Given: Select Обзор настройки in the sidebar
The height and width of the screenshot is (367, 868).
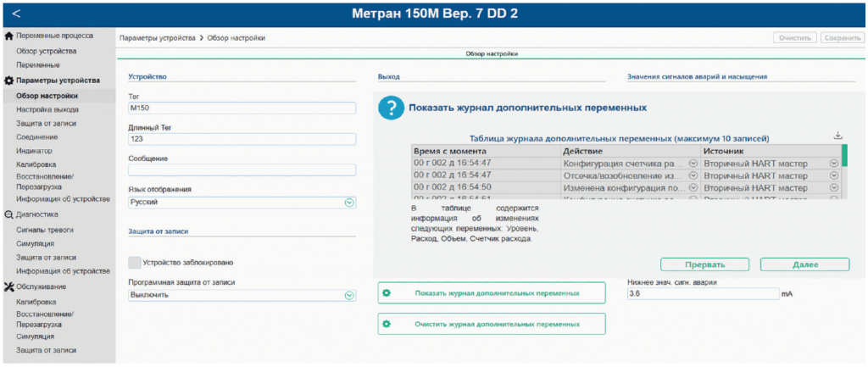Looking at the screenshot, I should pos(47,97).
